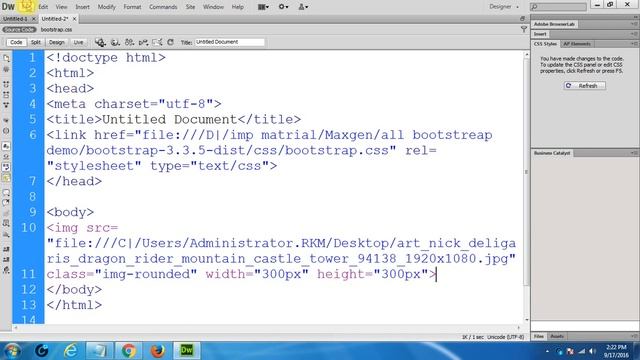Toggle Highlight Invalid Code
Screen dimensions: 640x360
[x=6, y=157]
